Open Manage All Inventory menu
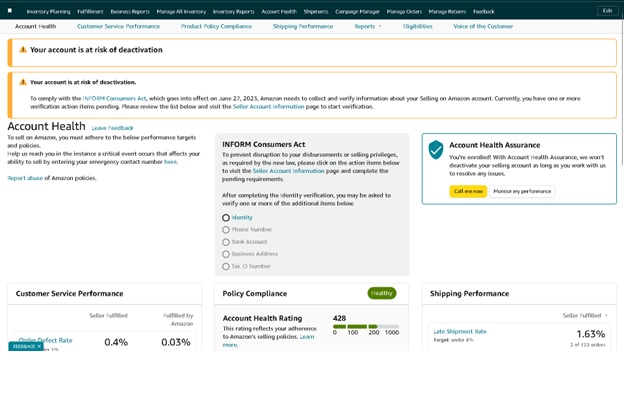The height and width of the screenshot is (400, 624). [181, 12]
